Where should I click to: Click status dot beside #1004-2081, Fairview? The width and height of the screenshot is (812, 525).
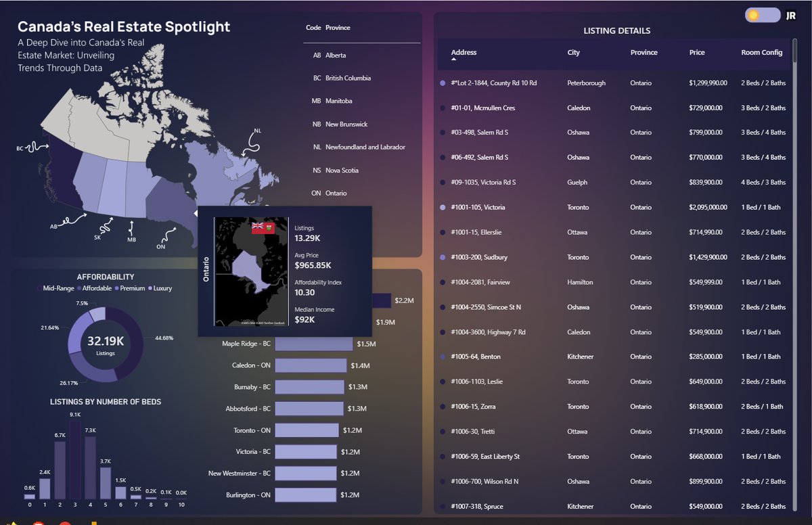click(x=443, y=282)
